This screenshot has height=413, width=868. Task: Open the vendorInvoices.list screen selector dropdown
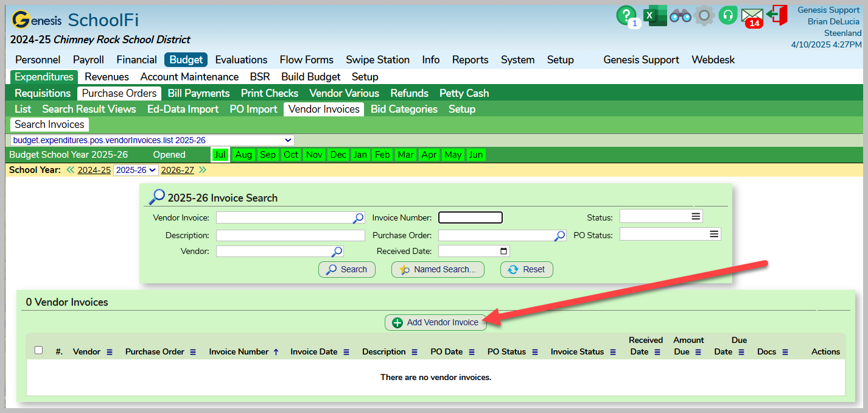coord(152,140)
